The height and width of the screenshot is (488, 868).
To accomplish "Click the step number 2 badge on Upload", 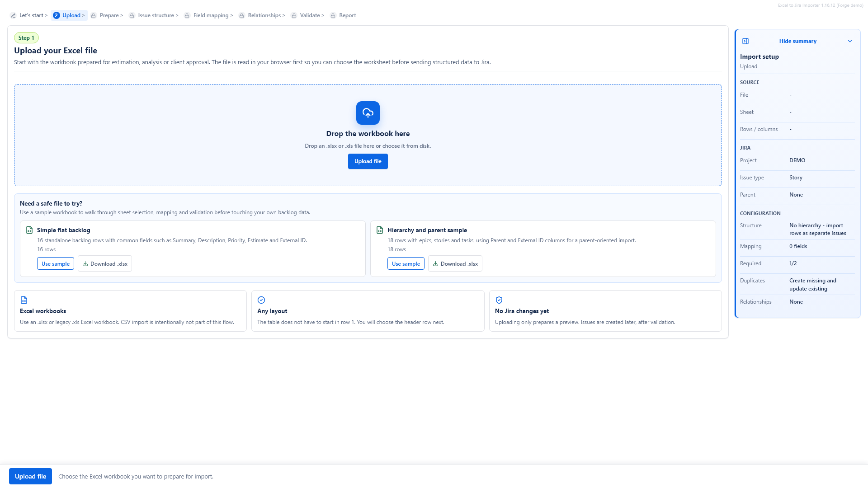I will pos(57,15).
